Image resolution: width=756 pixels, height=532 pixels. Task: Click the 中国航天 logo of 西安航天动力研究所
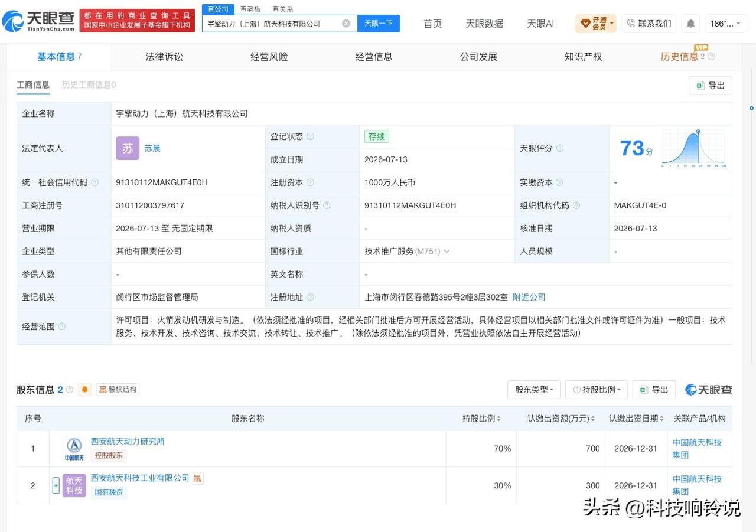click(x=74, y=449)
